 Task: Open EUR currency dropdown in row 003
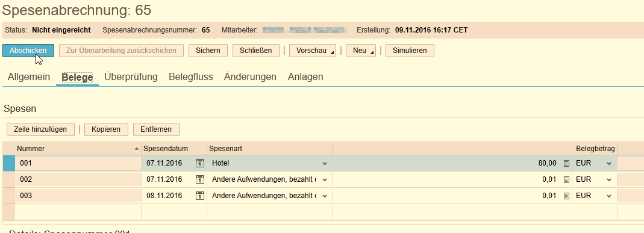point(608,196)
